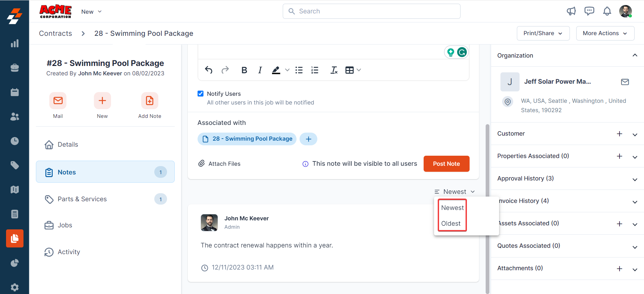Insert a bulleted list in note
644x294 pixels.
[299, 70]
